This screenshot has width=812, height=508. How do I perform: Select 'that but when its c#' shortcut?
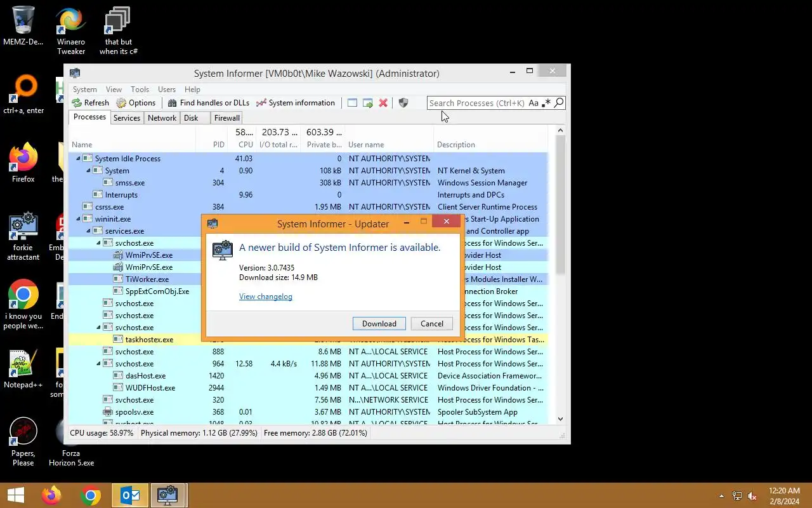click(118, 30)
